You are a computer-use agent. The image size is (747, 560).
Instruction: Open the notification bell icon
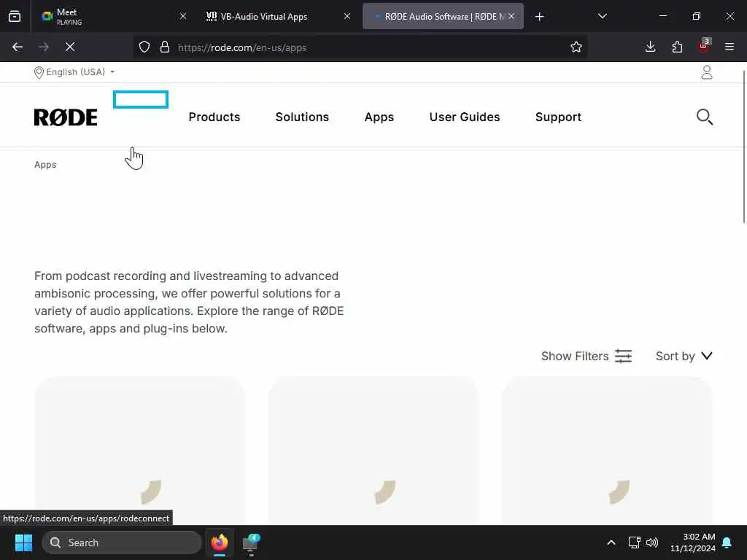pos(727,542)
